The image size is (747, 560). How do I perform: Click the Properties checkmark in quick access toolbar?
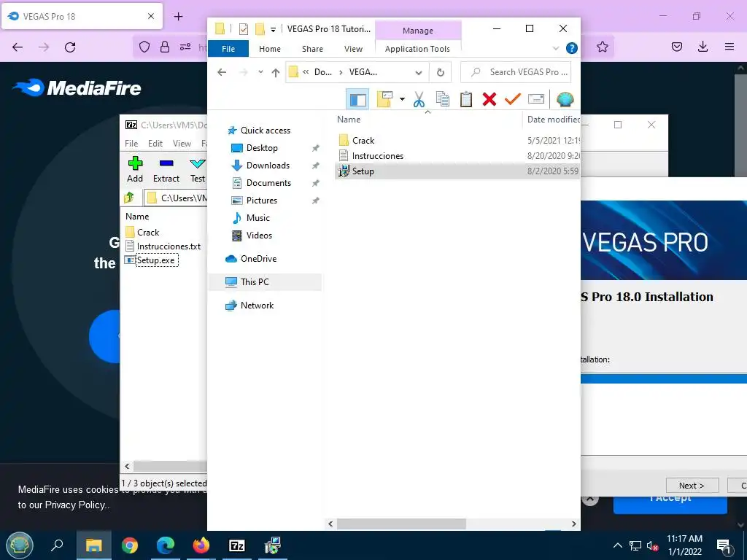click(244, 29)
